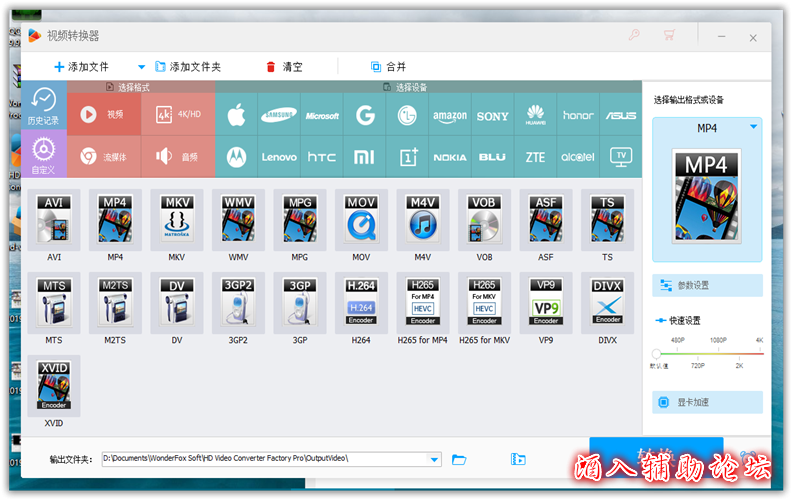
Task: Toggle 显卡加速 GPU acceleration
Action: pos(707,403)
